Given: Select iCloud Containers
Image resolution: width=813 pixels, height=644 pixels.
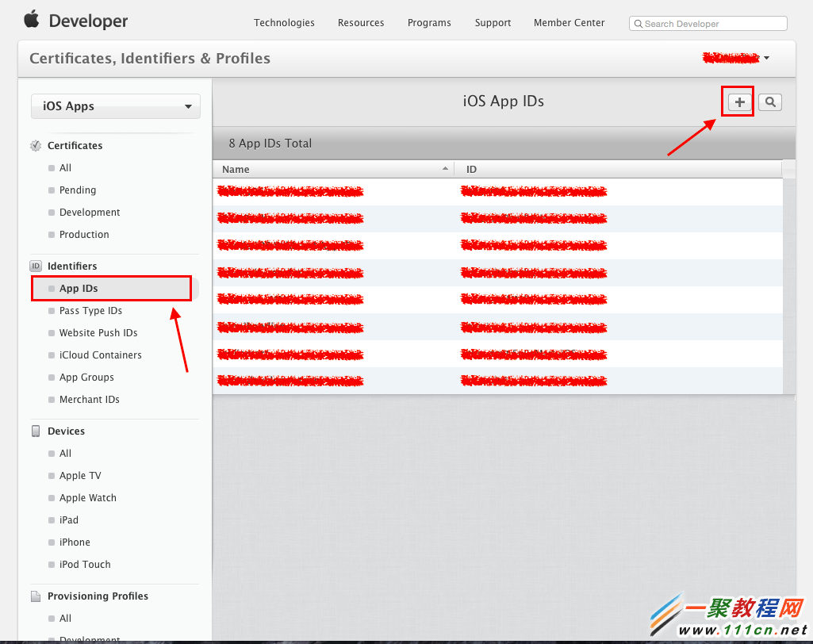Looking at the screenshot, I should tap(101, 355).
